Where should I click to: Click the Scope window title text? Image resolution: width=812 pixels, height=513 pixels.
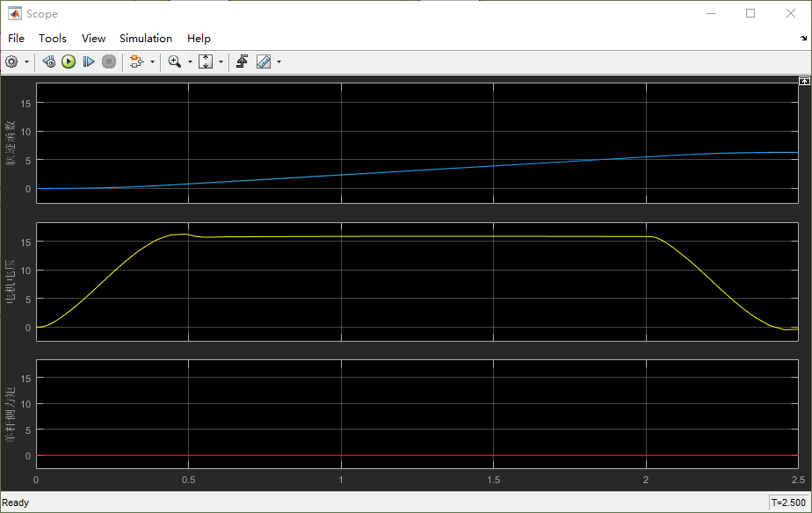(42, 14)
